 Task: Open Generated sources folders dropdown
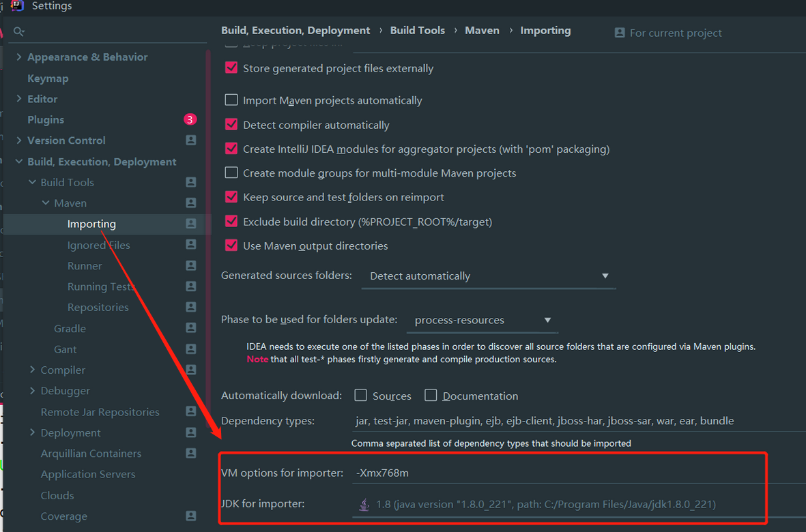coord(489,276)
